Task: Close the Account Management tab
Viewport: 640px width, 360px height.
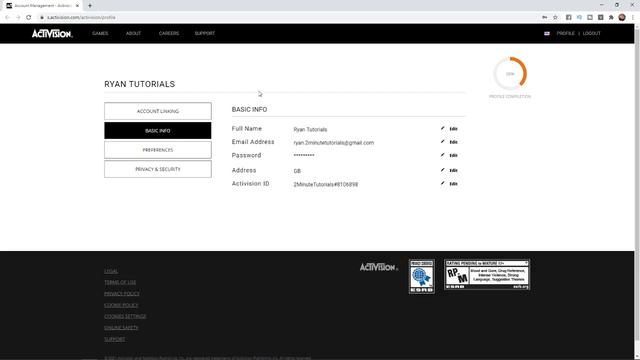Action: pyautogui.click(x=77, y=6)
